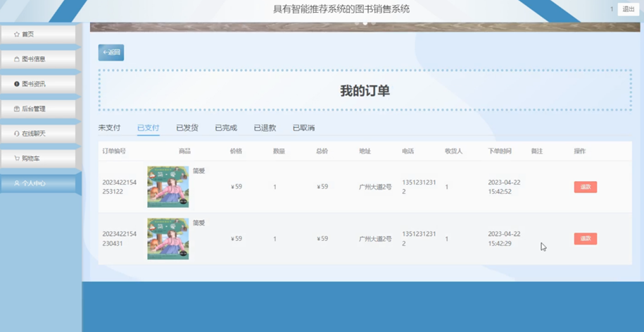Click first order's 简爱 book cover

168,187
